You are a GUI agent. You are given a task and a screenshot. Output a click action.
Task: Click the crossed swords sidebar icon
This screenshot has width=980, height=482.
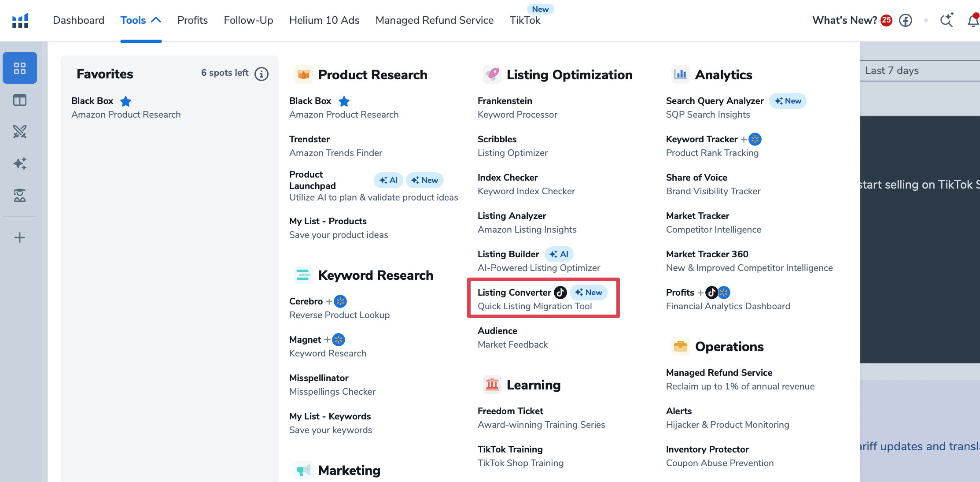click(20, 131)
